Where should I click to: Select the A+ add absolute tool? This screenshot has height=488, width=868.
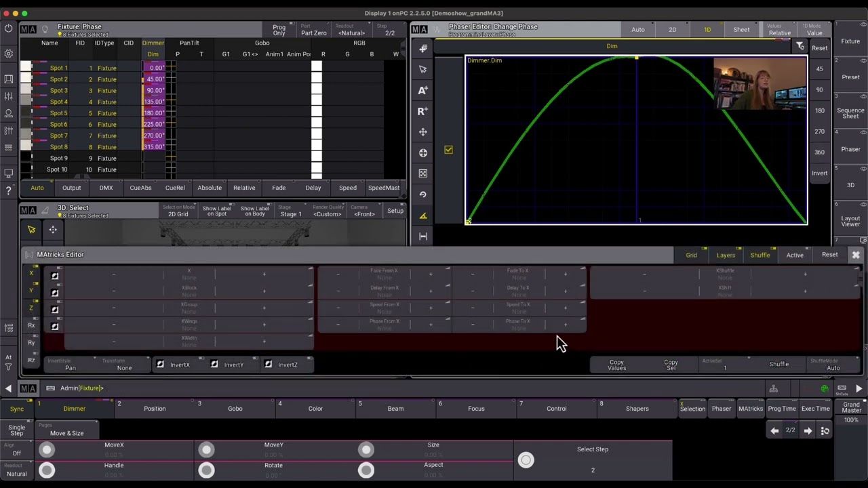[423, 90]
